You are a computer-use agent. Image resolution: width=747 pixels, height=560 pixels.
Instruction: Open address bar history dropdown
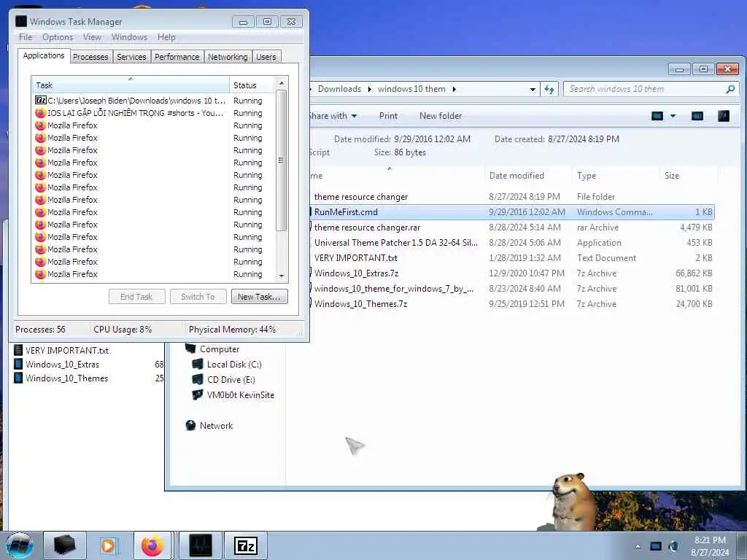pos(532,89)
